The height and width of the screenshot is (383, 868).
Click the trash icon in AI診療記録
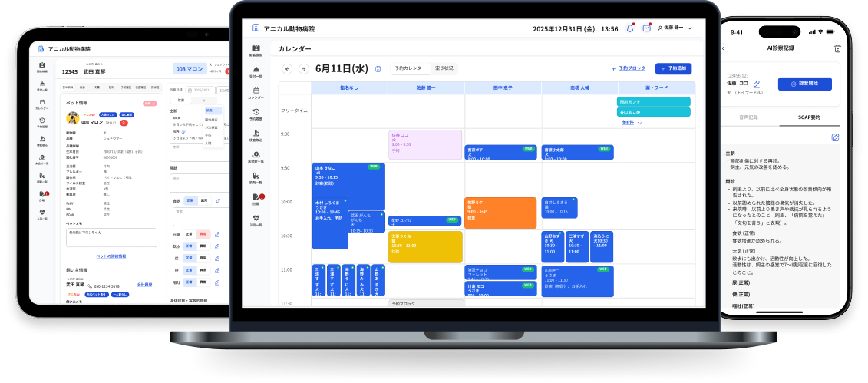(x=837, y=48)
